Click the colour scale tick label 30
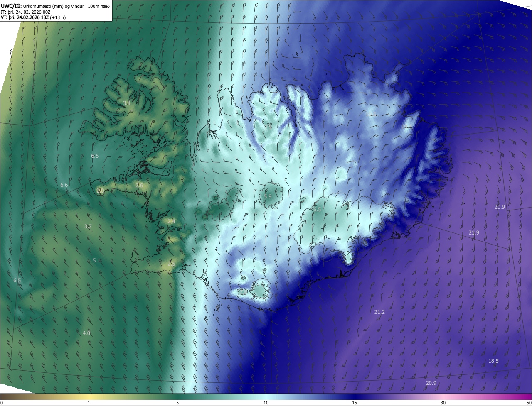Viewport: 532px width, 406px height. click(443, 403)
